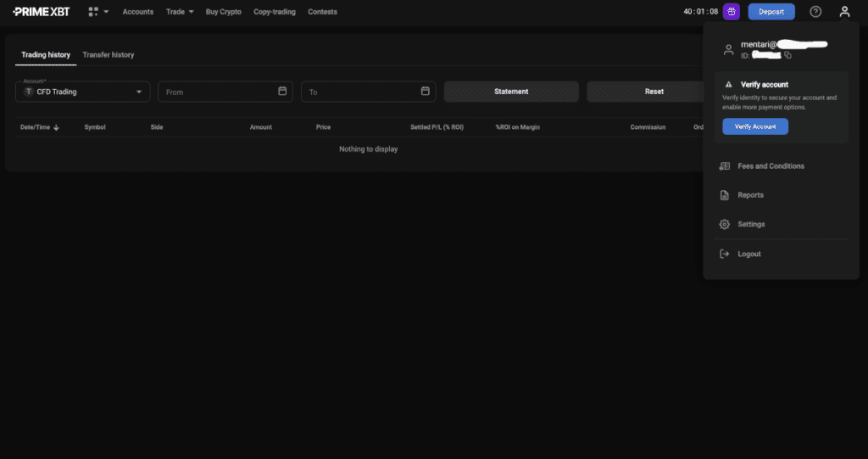The height and width of the screenshot is (459, 868).
Task: Select Logout from the profile menu
Action: tap(748, 254)
